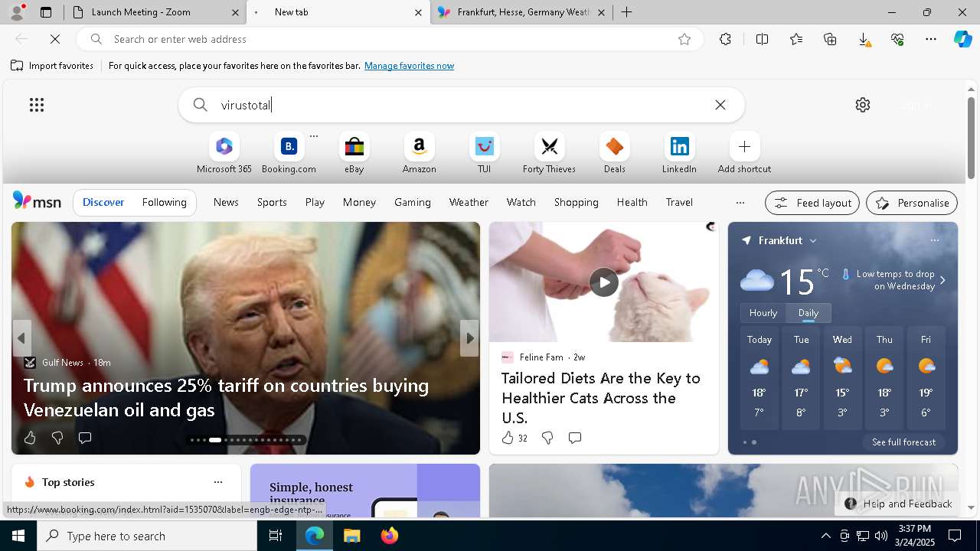Add this page to favorites star

pos(684,39)
